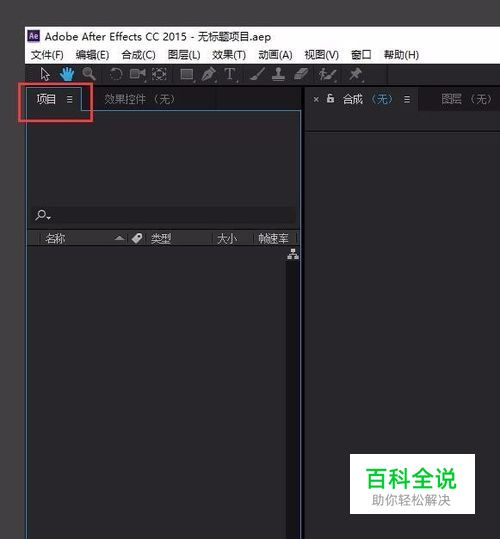500x539 pixels.
Task: Select the Pan Behind anchor tool
Action: coord(159,74)
